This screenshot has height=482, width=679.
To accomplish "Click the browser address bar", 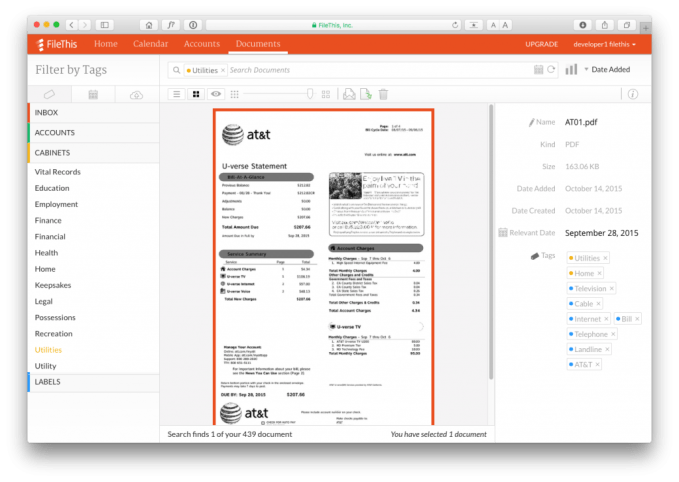I will pos(333,25).
